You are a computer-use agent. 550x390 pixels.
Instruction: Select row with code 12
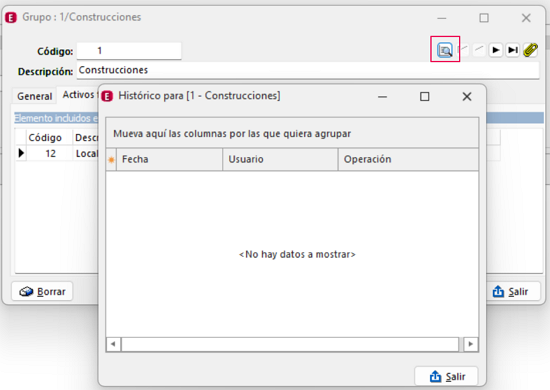point(57,153)
